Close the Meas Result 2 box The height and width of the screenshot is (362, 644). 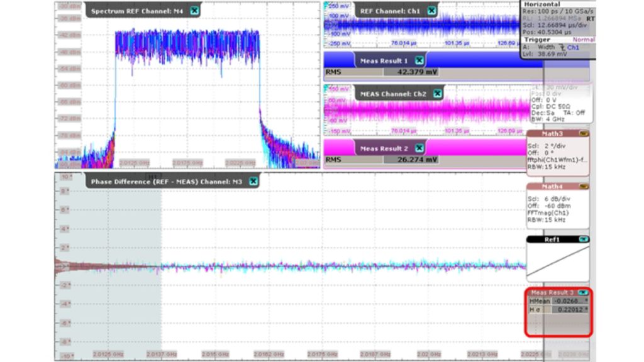click(x=419, y=148)
